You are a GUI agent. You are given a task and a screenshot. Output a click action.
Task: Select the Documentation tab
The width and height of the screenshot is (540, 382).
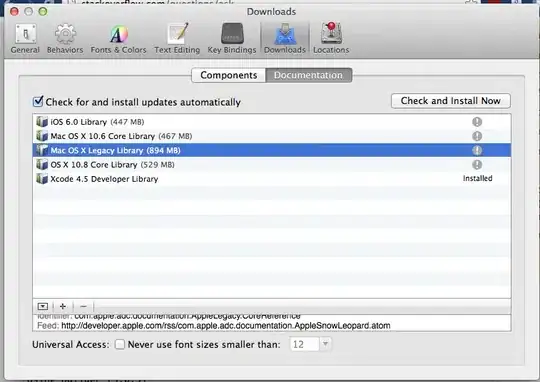point(309,75)
